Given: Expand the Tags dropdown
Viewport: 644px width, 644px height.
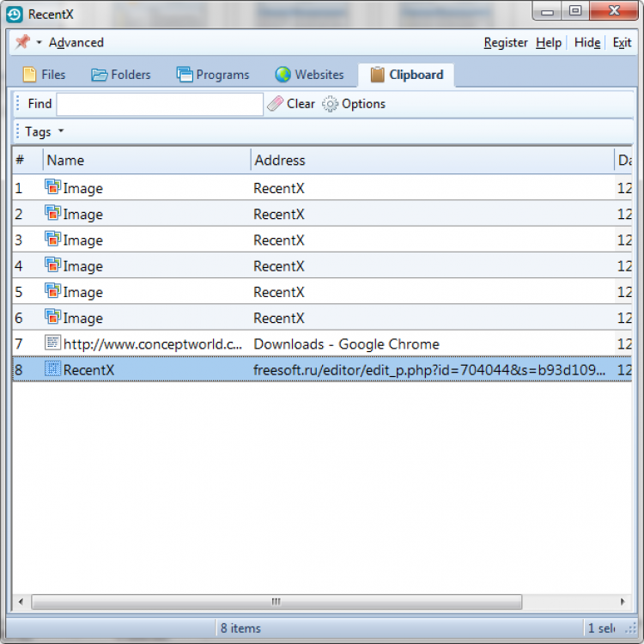Looking at the screenshot, I should pos(45,131).
